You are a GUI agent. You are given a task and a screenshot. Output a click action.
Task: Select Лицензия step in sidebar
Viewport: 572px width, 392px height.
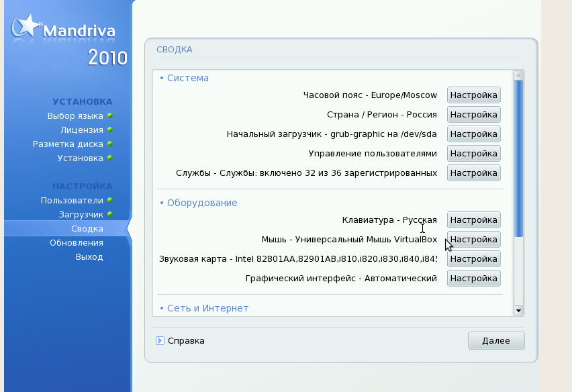click(82, 130)
